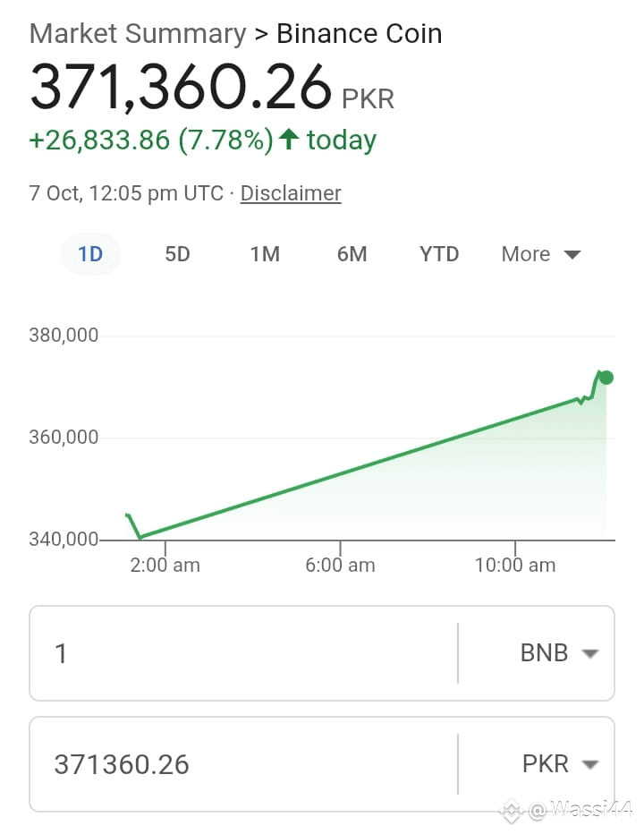Show the YTD price chart
Image resolution: width=644 pixels, height=834 pixels.
[439, 254]
